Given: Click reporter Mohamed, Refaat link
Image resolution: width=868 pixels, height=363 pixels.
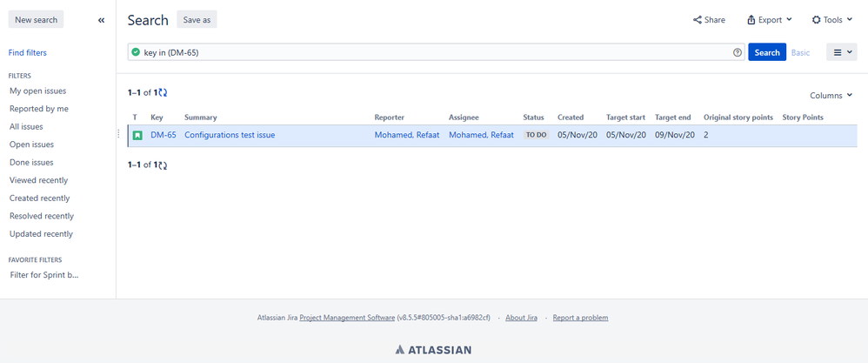Looking at the screenshot, I should (x=407, y=135).
